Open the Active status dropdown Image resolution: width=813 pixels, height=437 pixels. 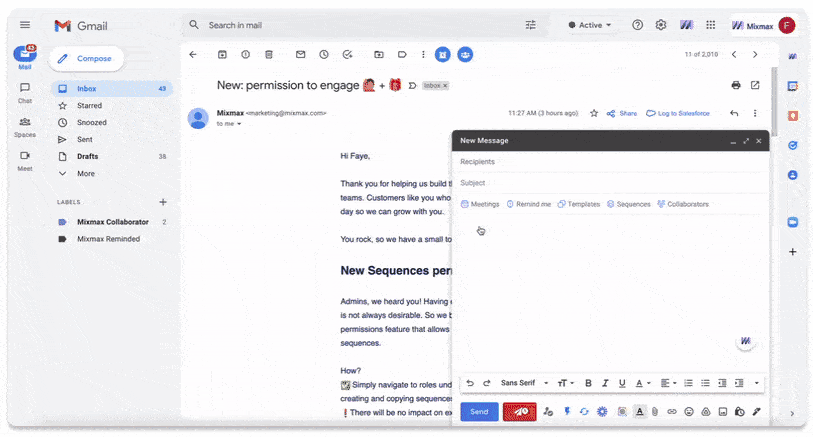[590, 25]
